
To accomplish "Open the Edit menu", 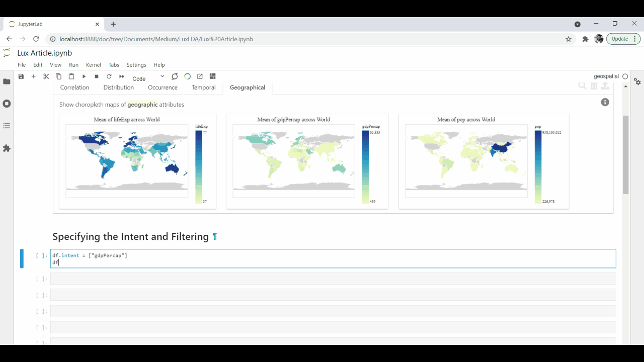I will [38, 65].
